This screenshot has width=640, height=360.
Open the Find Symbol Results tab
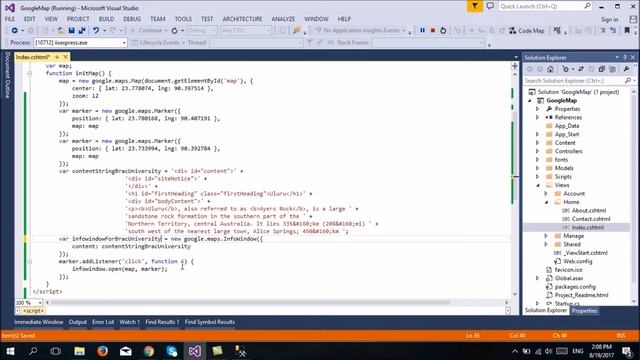[x=210, y=322]
